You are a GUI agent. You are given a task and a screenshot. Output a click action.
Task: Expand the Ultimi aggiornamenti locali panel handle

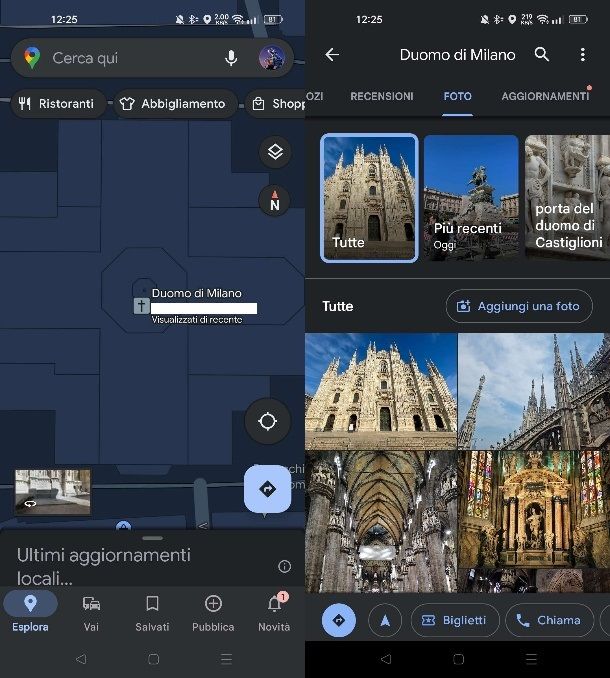(x=152, y=538)
